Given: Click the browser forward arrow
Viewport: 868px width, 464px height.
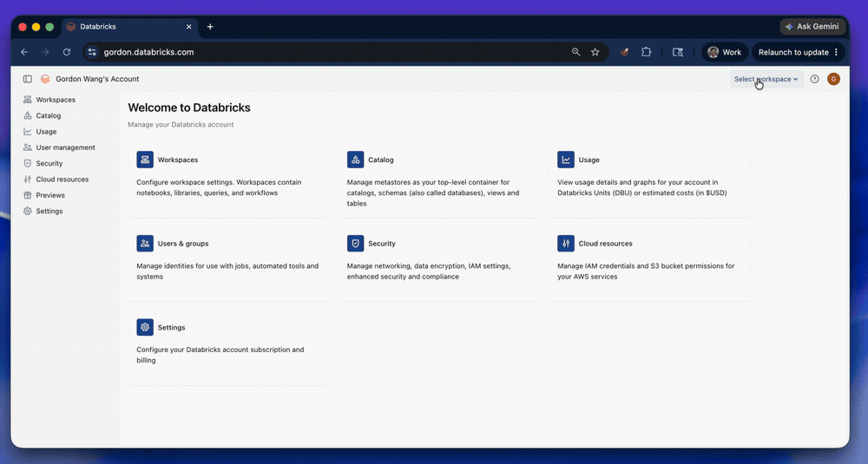Looking at the screenshot, I should click(45, 52).
